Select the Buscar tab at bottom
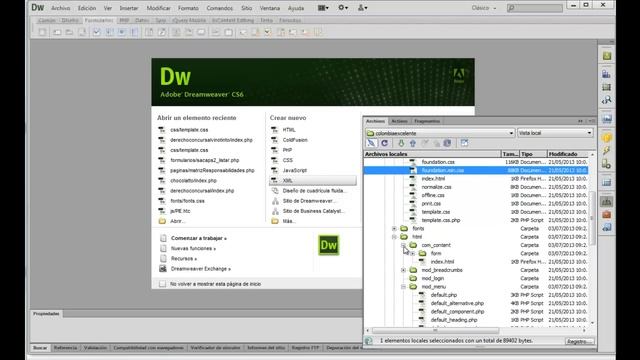This screenshot has width=640, height=360. tap(40, 348)
